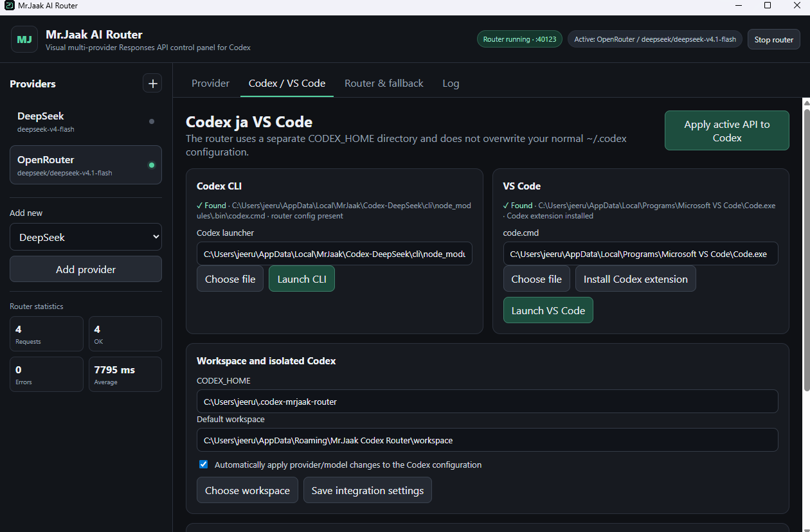Click the Default workspace input field
This screenshot has height=532, width=810.
[x=487, y=440]
